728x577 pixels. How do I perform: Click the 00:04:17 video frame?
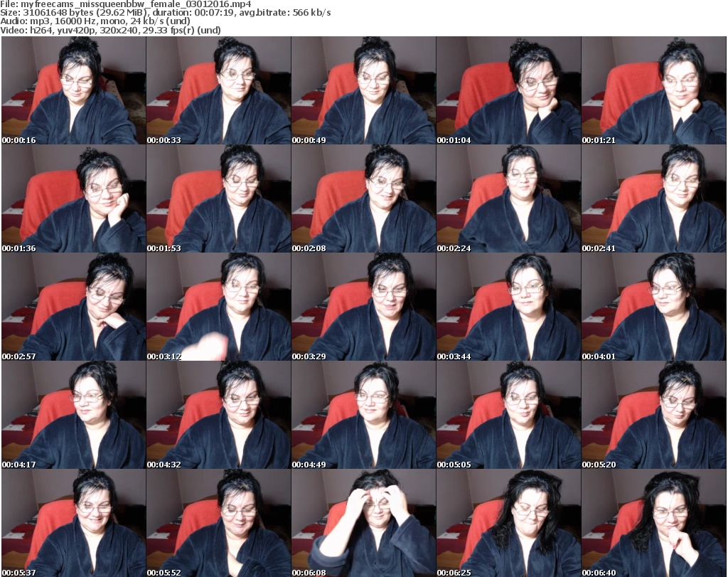pos(74,415)
